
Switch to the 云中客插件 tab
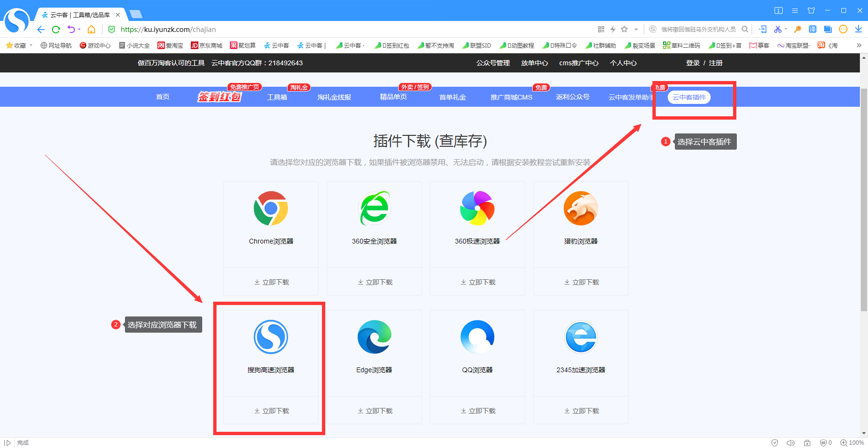click(689, 97)
